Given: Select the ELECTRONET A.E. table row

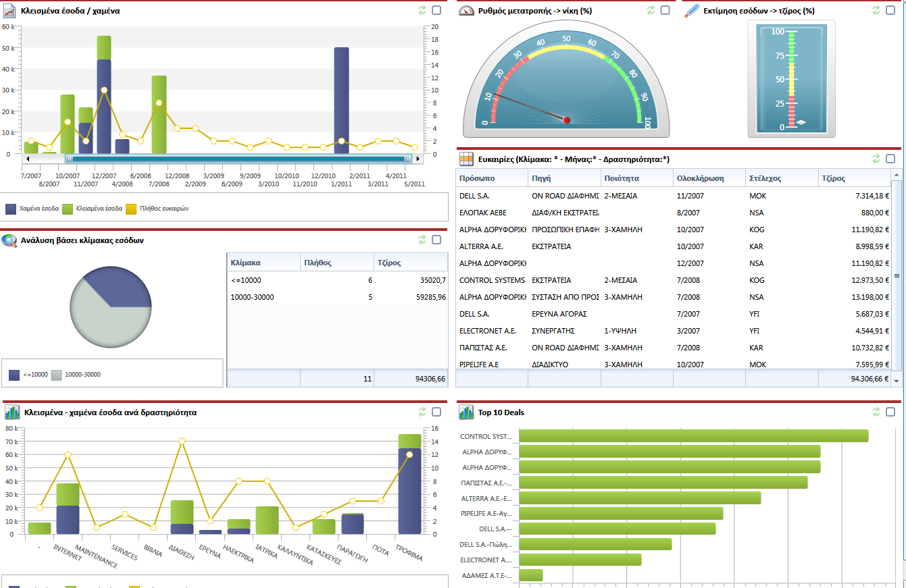Looking at the screenshot, I should (x=674, y=331).
